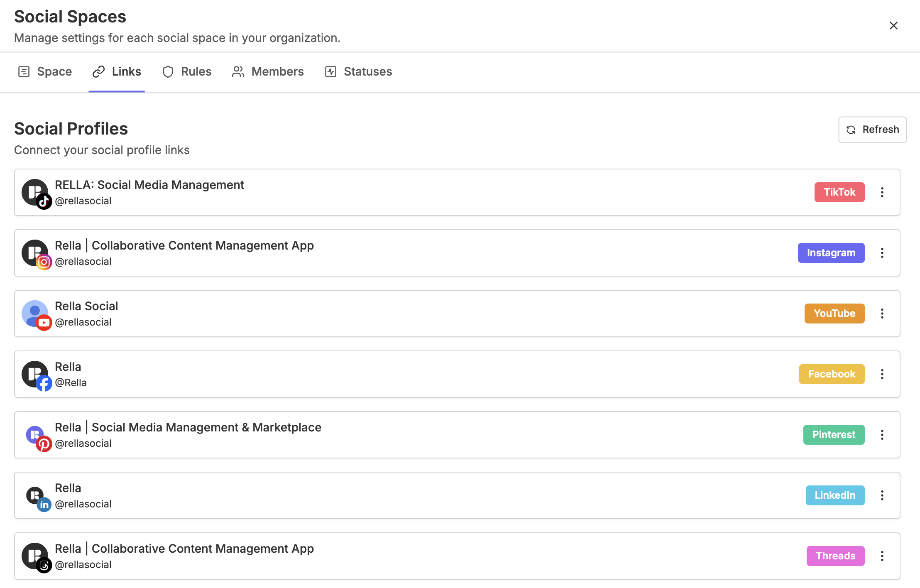Viewport: 920px width, 588px height.
Task: Open more options for TikTok profile
Action: click(882, 192)
